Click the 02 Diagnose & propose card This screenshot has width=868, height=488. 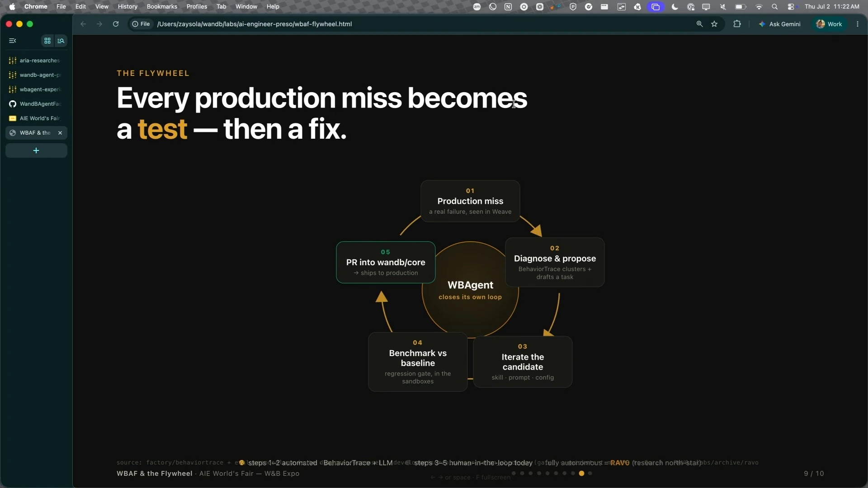555,262
